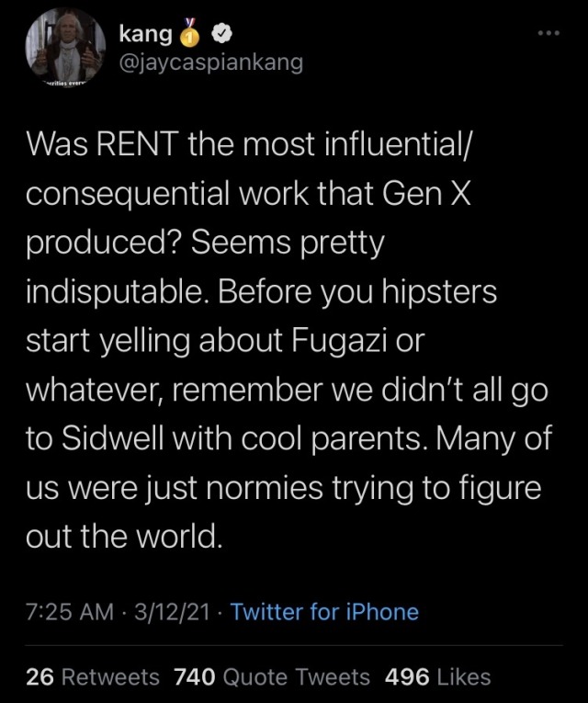Click the 7:25 AM timestamp
Viewport: 588px width, 703px height.
pos(70,612)
